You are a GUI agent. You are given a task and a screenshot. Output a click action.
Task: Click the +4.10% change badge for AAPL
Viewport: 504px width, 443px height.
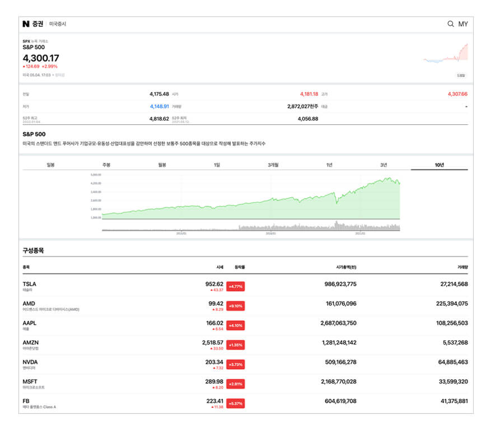[236, 325]
